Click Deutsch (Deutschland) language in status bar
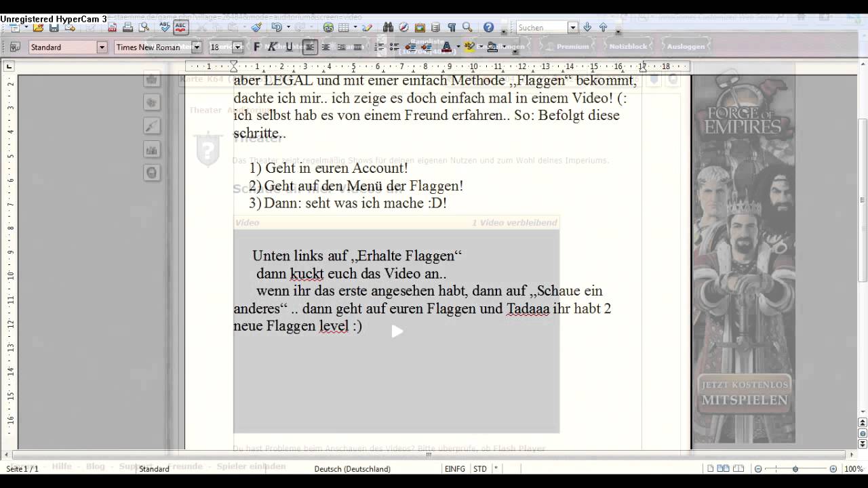The image size is (868, 488). [352, 469]
